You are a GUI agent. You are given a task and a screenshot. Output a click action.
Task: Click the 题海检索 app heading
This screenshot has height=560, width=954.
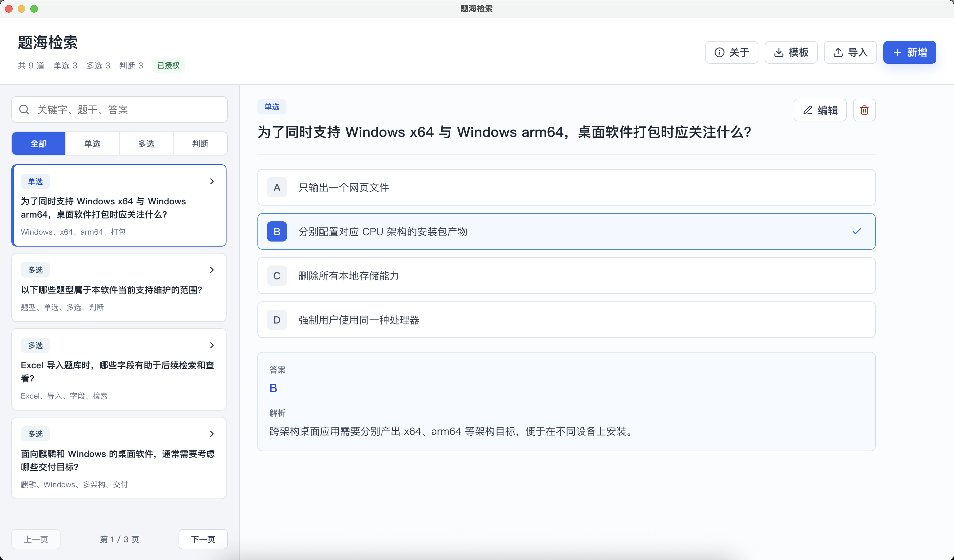(x=48, y=42)
